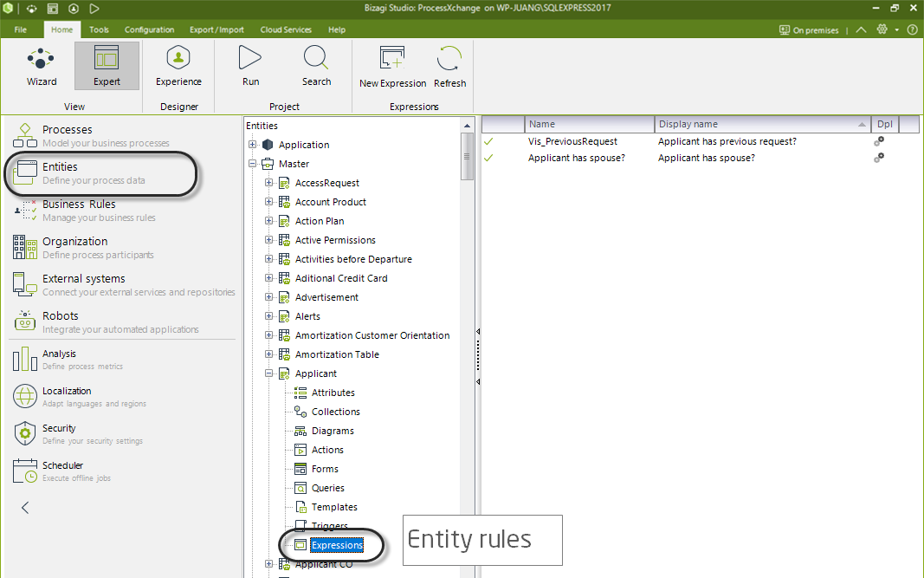Expand the Alerts entity
Viewport: 924px width, 578px height.
click(268, 316)
